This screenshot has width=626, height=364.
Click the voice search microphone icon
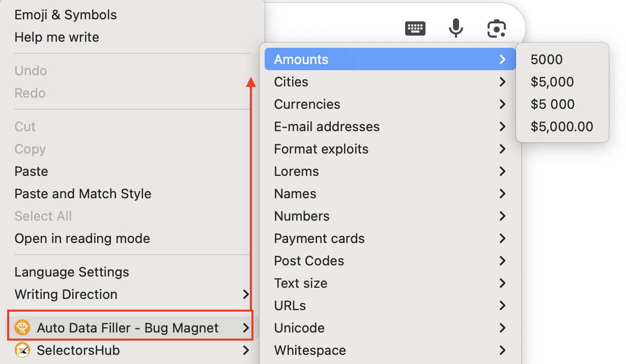[x=456, y=28]
